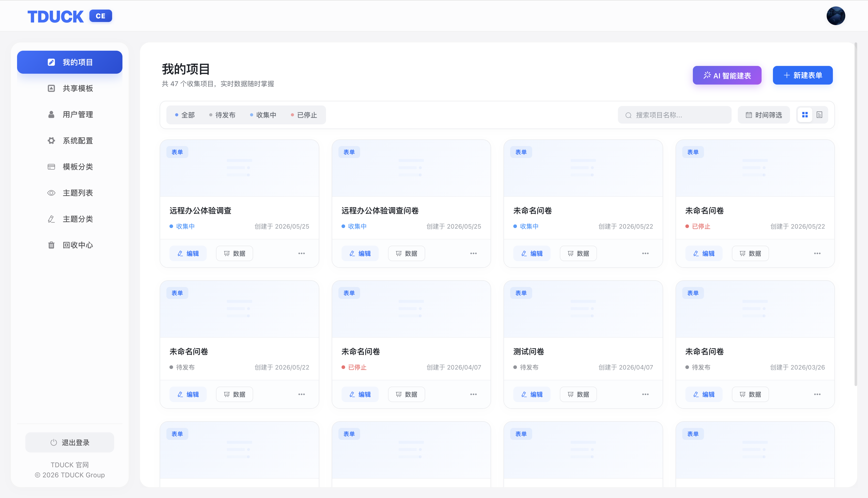
Task: Open 模板分类 sidebar item
Action: click(70, 167)
